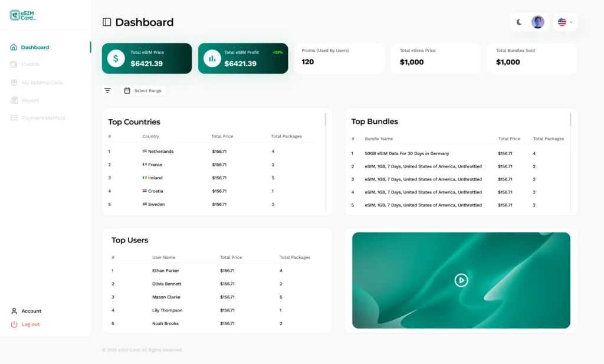Open the Select Range date picker
Image resolution: width=604 pixels, height=364 pixels.
(x=143, y=91)
